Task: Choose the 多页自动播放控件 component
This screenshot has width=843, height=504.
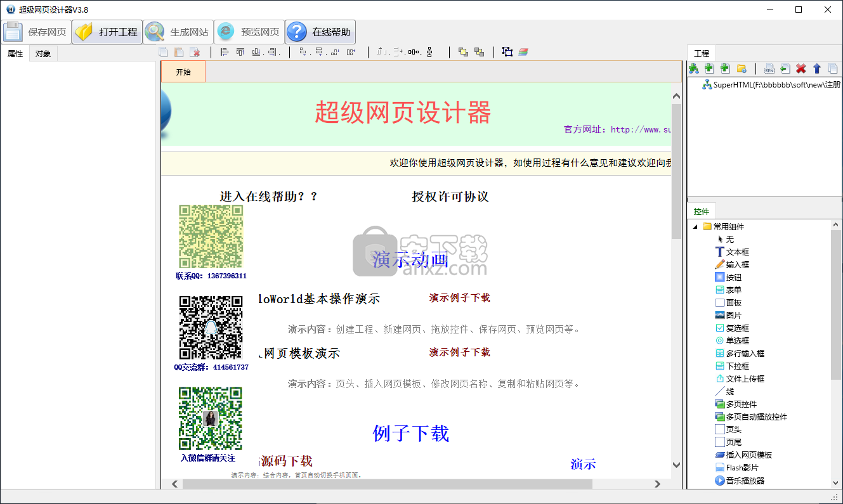Action: click(751, 417)
